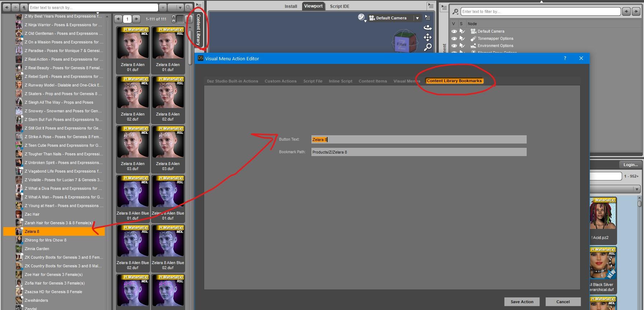Image resolution: width=644 pixels, height=310 pixels.
Task: Select Zelara 8 in the folder tree
Action: (54, 231)
